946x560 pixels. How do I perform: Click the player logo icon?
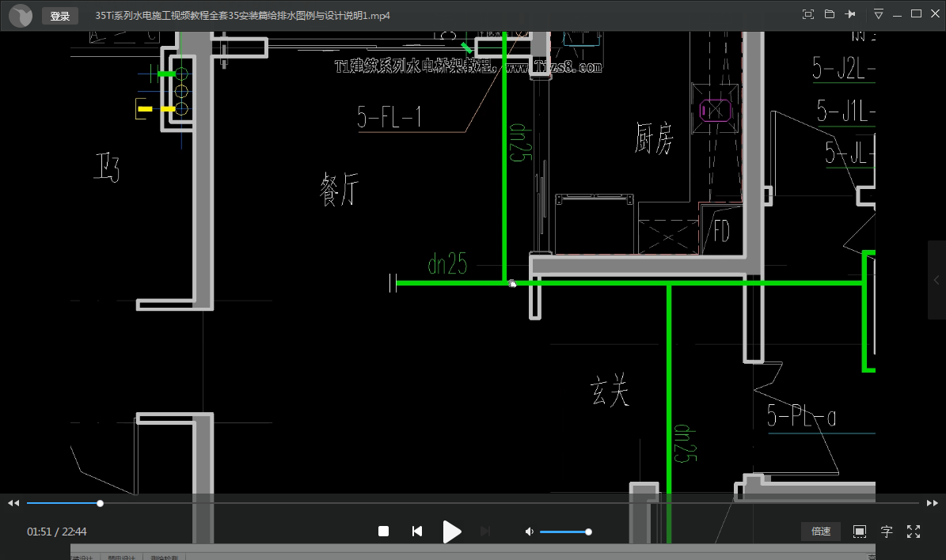coord(21,16)
